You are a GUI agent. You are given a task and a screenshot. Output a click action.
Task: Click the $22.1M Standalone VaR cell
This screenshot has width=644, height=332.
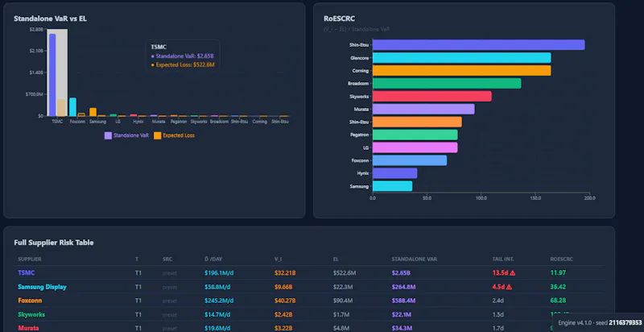(x=402, y=314)
